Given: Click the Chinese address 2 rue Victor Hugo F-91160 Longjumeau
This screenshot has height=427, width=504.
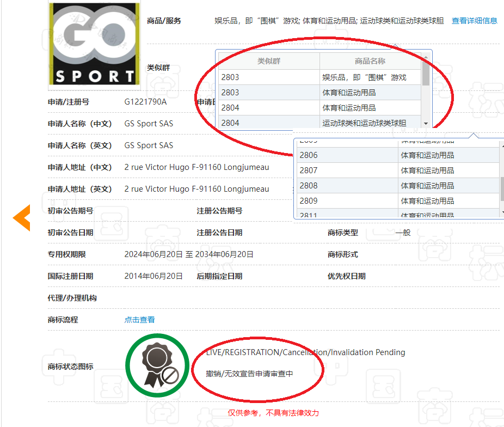Looking at the screenshot, I should [x=196, y=167].
